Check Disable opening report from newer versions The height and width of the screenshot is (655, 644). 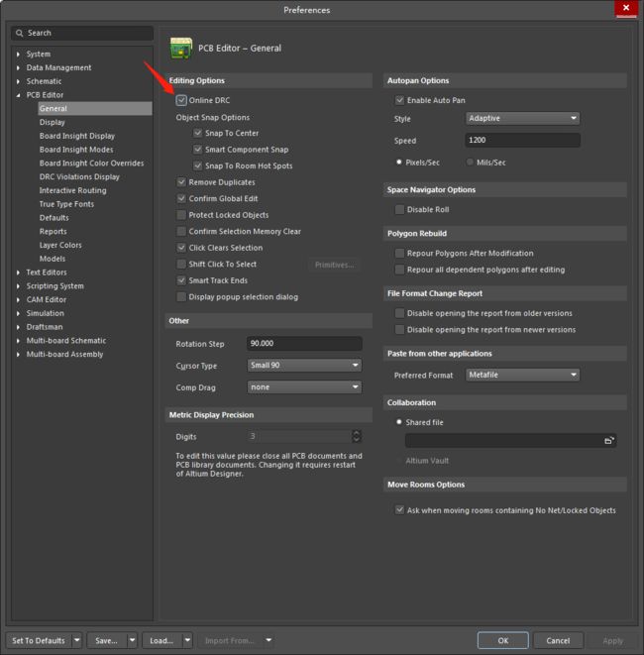(x=399, y=330)
